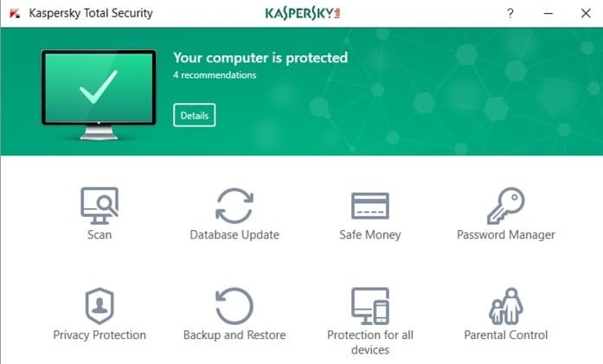Minimize the Kaspersky Total Security window

(548, 14)
